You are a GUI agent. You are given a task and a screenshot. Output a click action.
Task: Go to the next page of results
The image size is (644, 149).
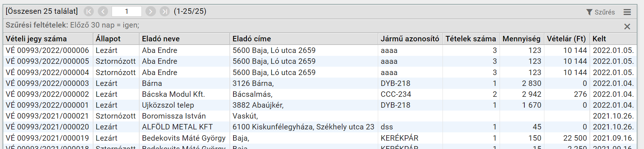(151, 12)
